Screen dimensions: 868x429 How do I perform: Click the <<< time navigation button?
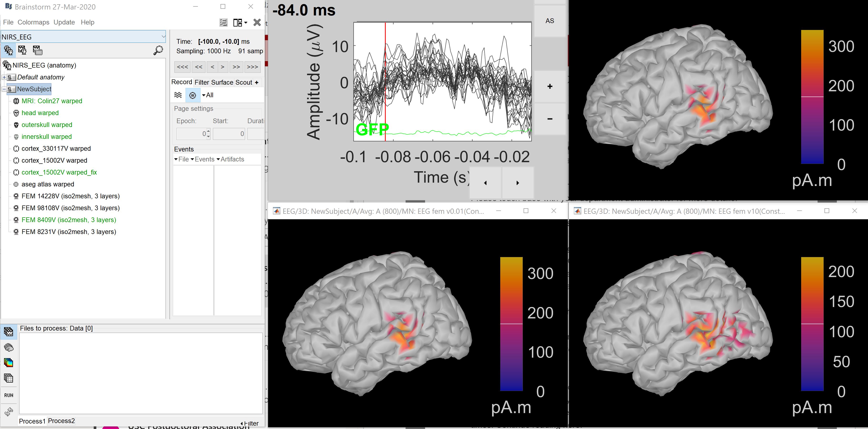182,67
